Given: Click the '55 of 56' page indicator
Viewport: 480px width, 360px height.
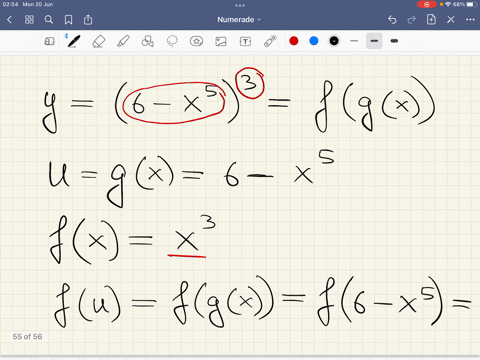Looking at the screenshot, I should [x=27, y=337].
